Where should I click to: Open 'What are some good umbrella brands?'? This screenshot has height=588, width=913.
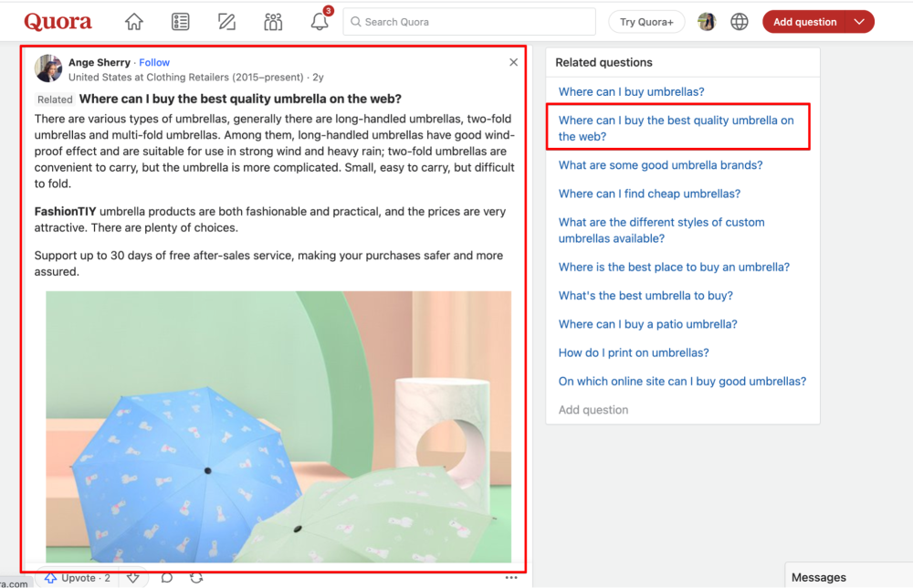660,165
